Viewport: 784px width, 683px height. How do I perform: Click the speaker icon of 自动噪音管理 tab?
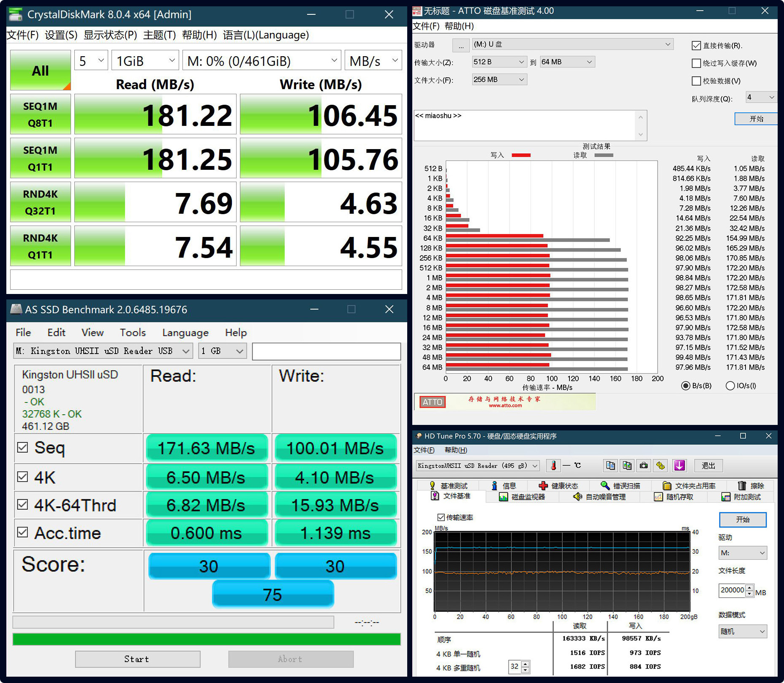pyautogui.click(x=577, y=497)
